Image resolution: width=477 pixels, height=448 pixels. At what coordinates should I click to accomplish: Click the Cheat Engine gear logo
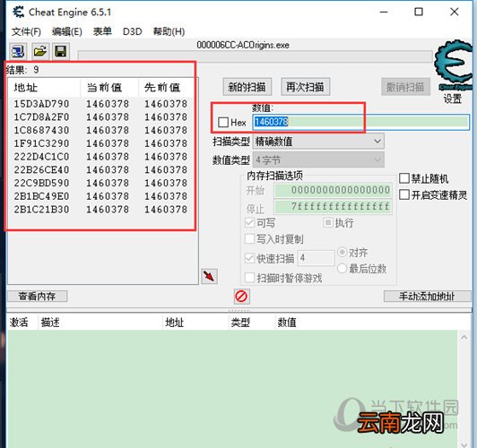pos(455,65)
